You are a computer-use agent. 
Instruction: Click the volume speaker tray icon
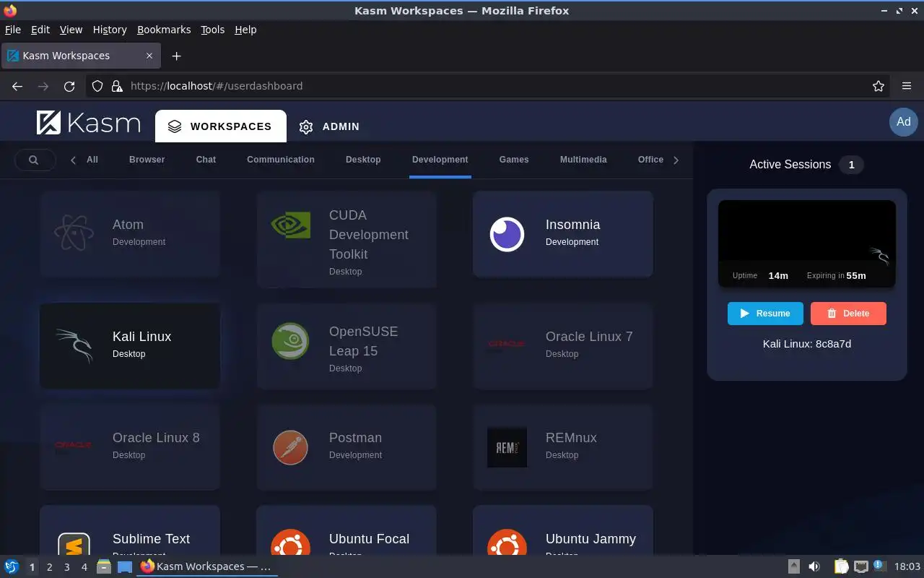click(x=814, y=566)
